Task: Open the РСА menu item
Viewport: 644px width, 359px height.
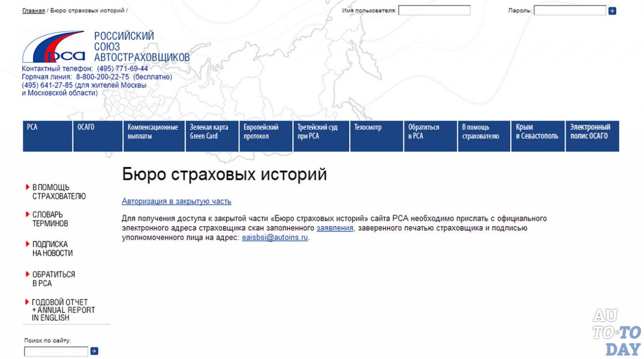Action: [47, 136]
